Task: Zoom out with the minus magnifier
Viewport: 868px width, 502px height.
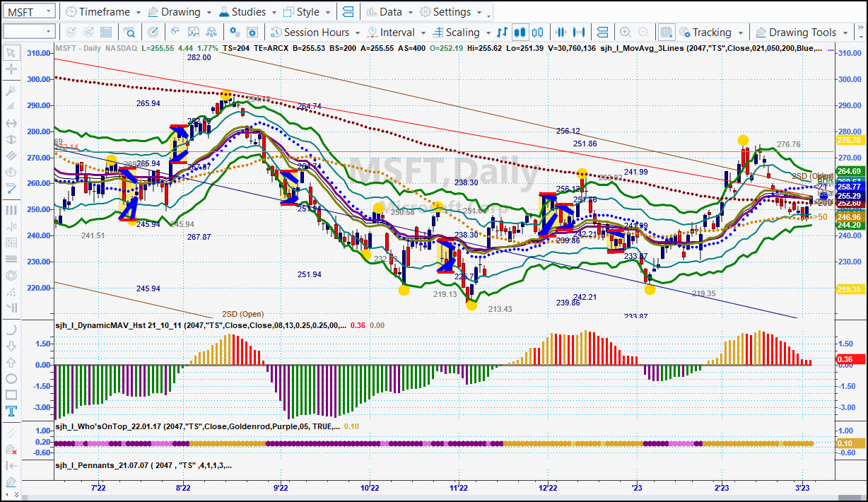Action: pos(643,32)
